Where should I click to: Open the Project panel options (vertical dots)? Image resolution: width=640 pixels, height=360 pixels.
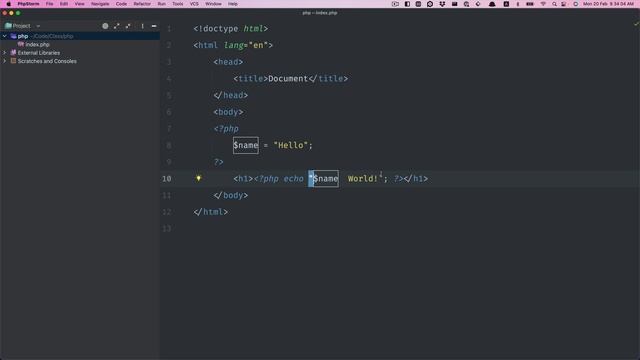coord(142,26)
